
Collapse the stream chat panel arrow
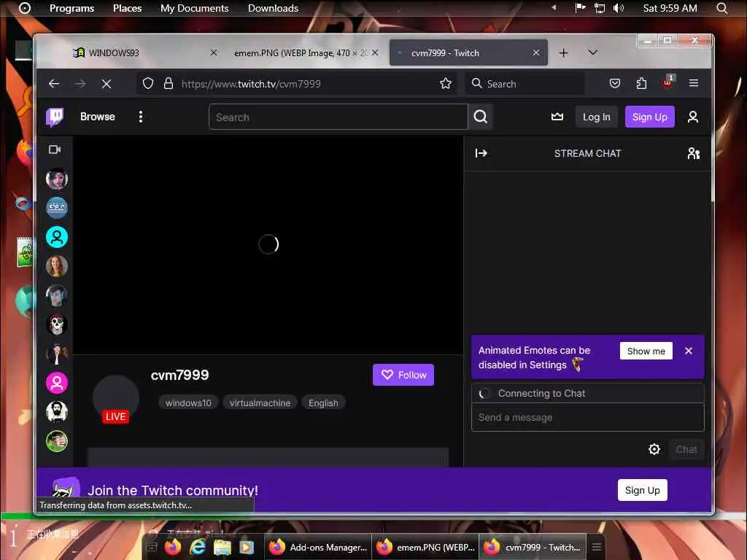point(481,153)
